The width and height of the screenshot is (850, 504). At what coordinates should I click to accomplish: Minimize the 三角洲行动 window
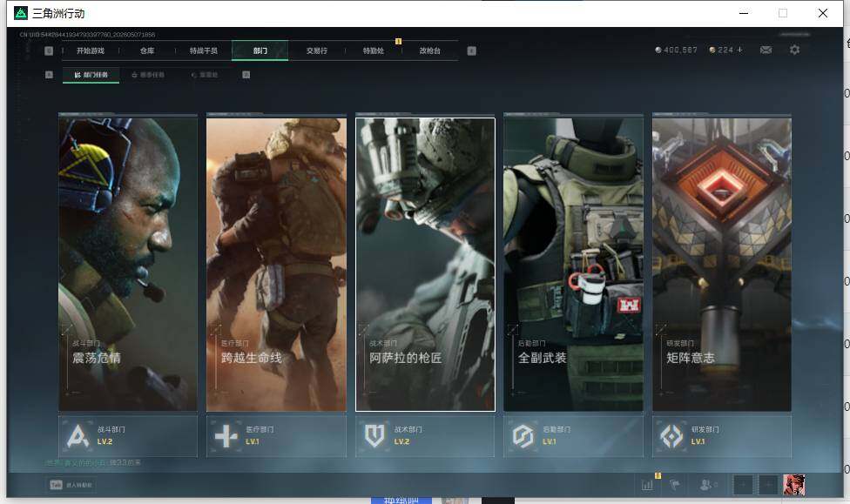(744, 13)
